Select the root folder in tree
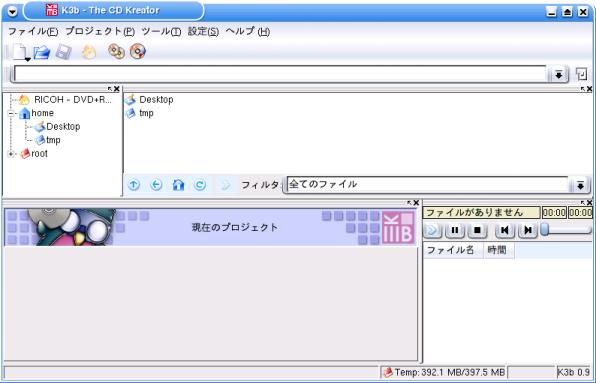The width and height of the screenshot is (596, 383). click(x=34, y=154)
